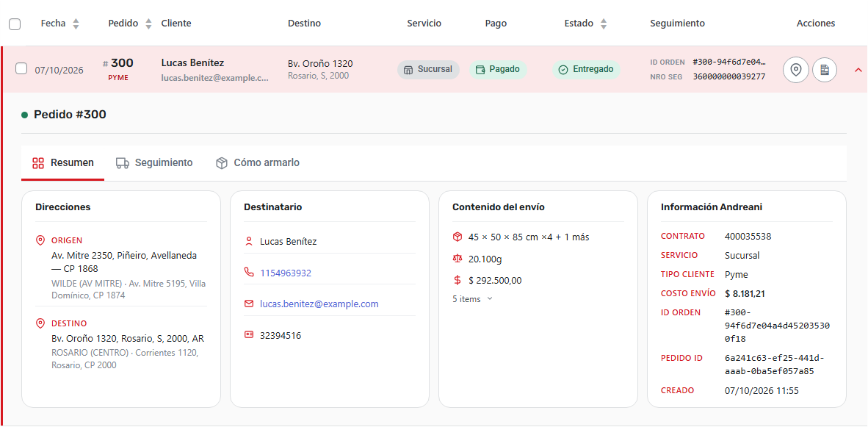Click tracking number 360000000039277
Screen dimensions: 868x427
point(729,77)
